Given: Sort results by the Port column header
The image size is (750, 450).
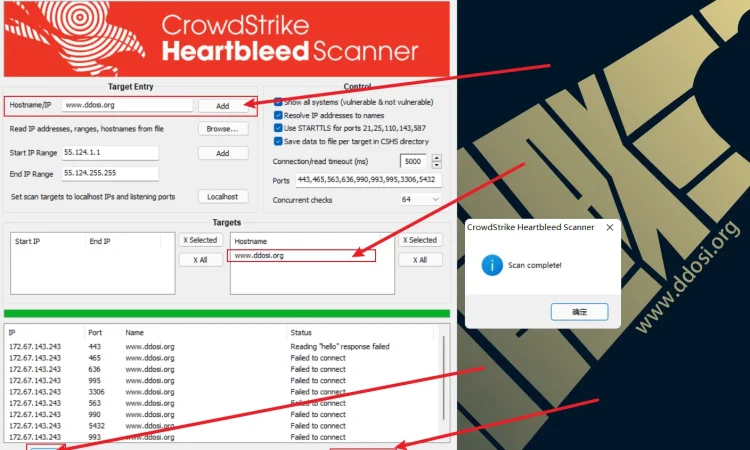Looking at the screenshot, I should click(x=103, y=332).
